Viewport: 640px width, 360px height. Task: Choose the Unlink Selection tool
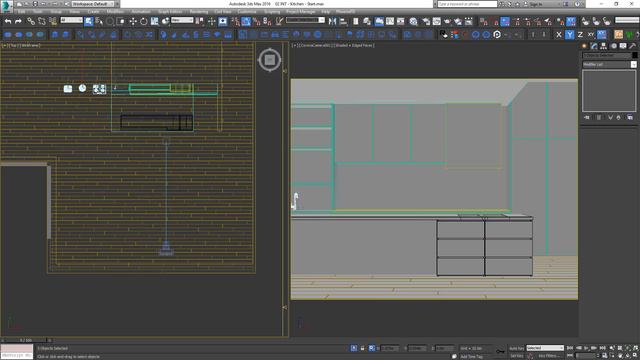pyautogui.click(x=42, y=21)
